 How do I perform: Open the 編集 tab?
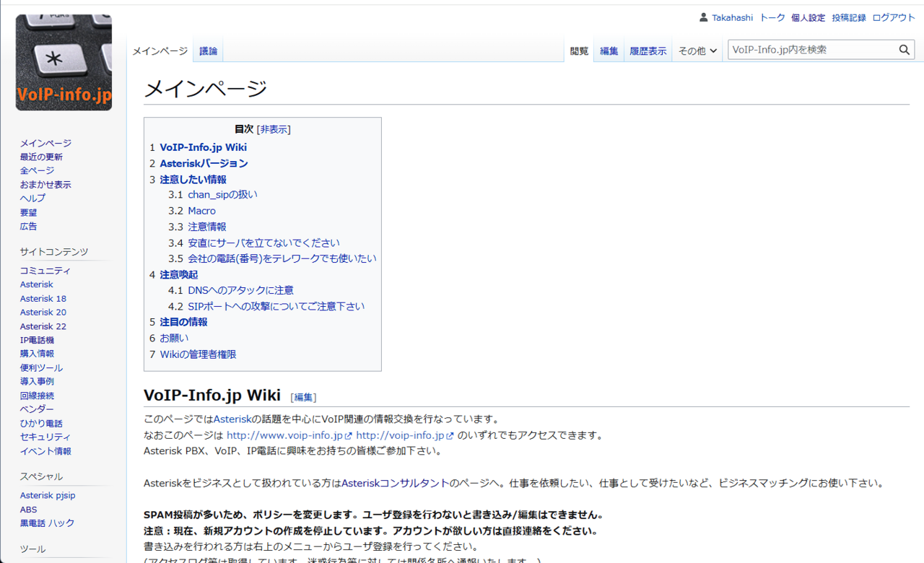point(609,51)
